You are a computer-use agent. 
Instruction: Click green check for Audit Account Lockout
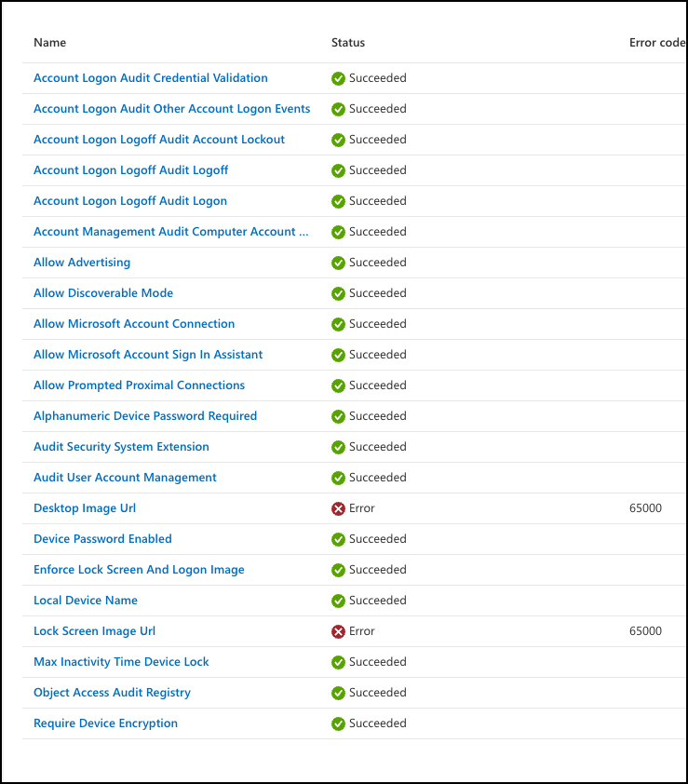click(339, 140)
